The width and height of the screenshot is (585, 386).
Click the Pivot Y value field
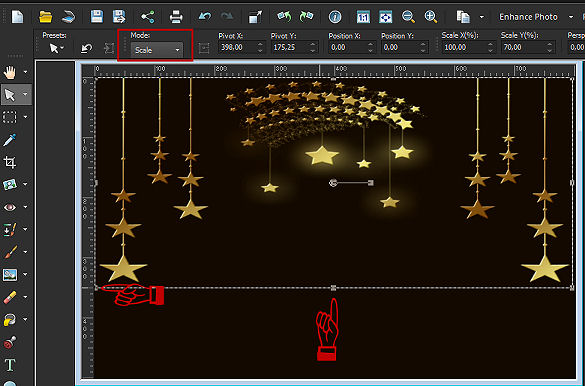coord(290,47)
